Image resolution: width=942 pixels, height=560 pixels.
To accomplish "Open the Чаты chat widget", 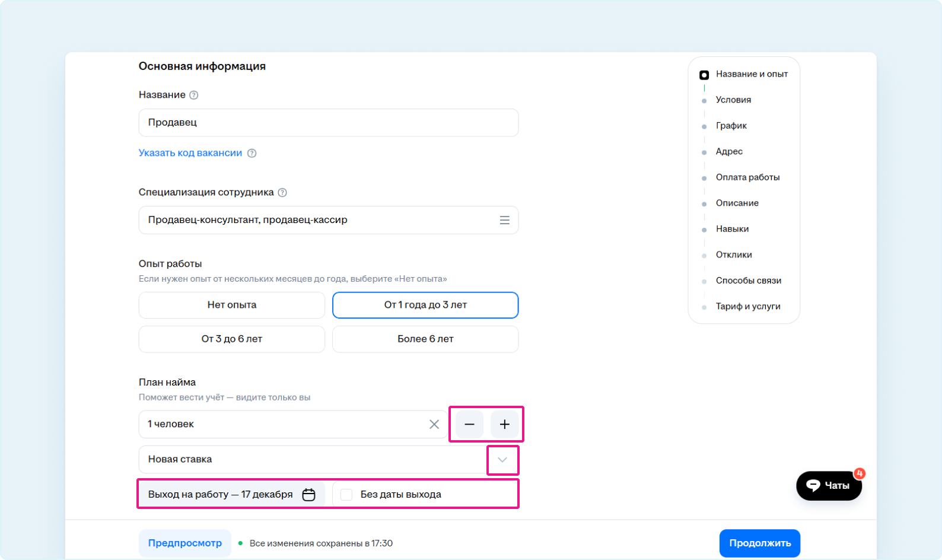I will [x=828, y=485].
